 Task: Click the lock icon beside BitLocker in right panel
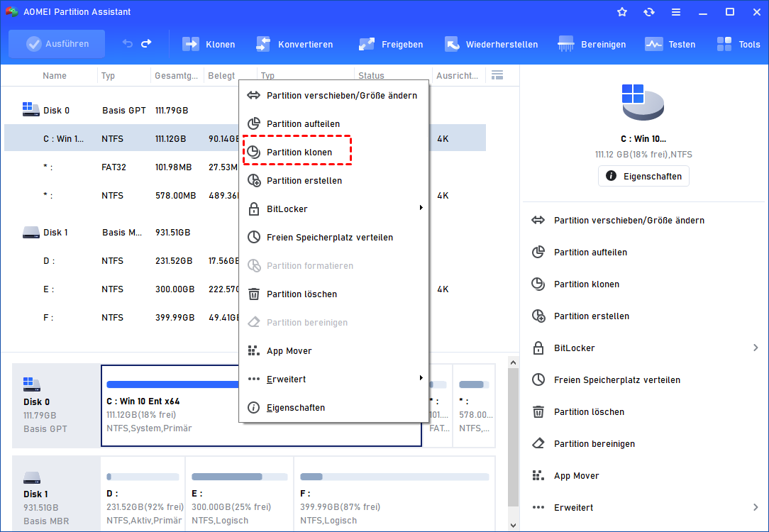538,348
